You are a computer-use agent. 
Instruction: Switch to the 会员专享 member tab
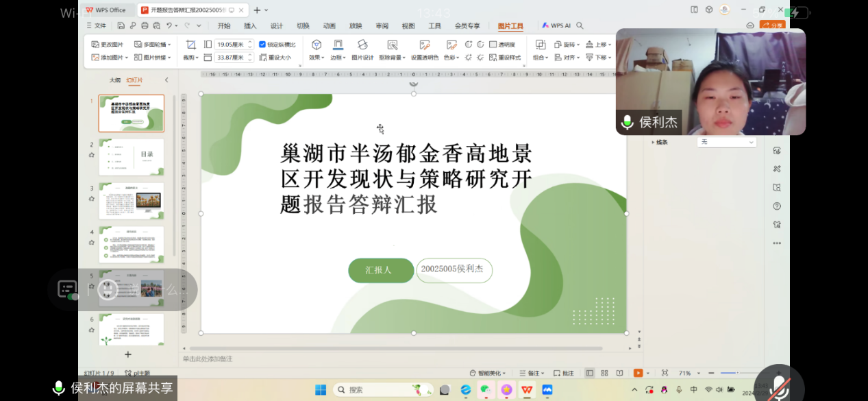(x=467, y=26)
